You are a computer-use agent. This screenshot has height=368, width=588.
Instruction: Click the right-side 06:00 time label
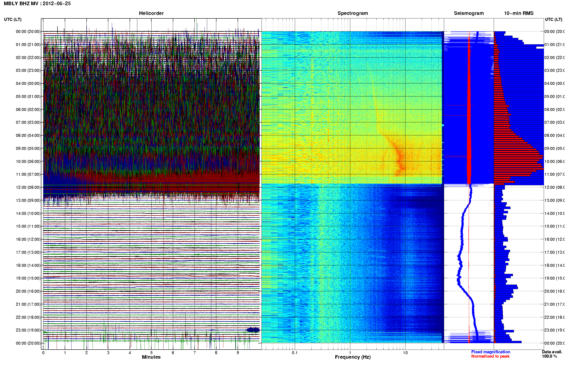[555, 109]
